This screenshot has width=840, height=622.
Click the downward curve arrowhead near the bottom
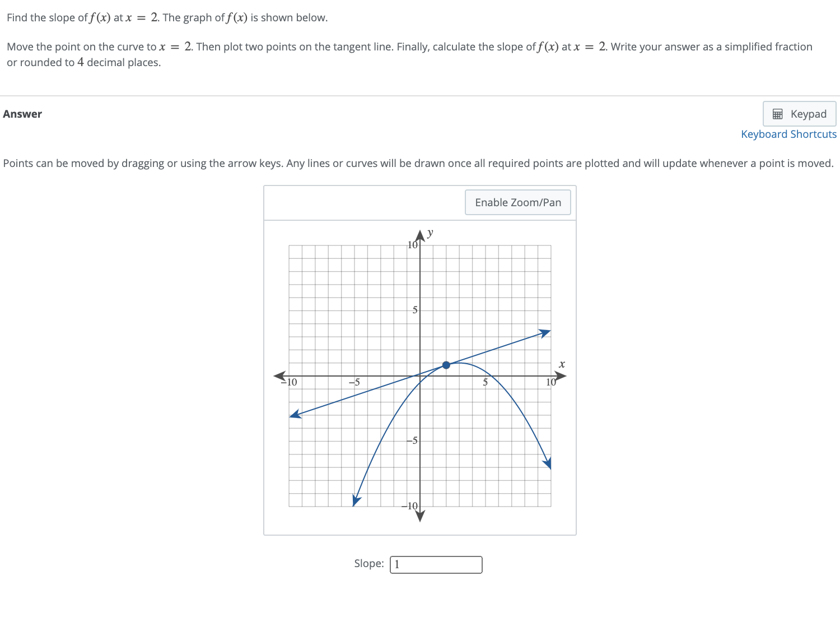(354, 499)
